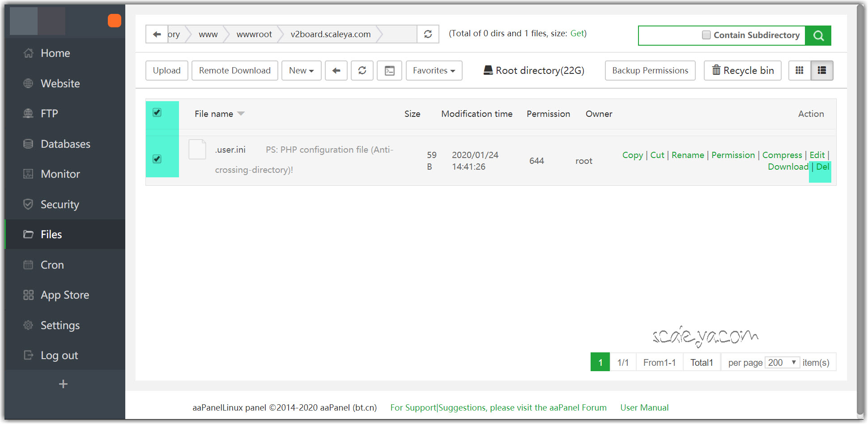
Task: Open the terminal icon in toolbar
Action: click(389, 71)
